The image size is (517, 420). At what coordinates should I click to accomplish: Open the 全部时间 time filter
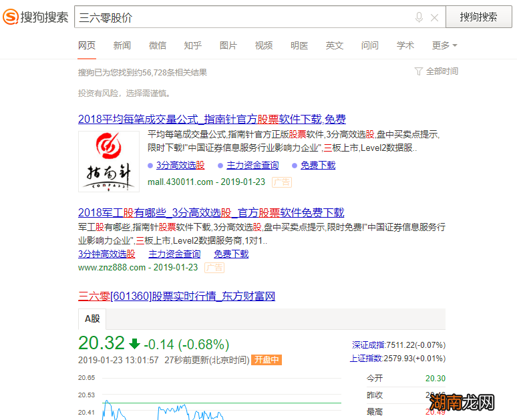click(442, 71)
